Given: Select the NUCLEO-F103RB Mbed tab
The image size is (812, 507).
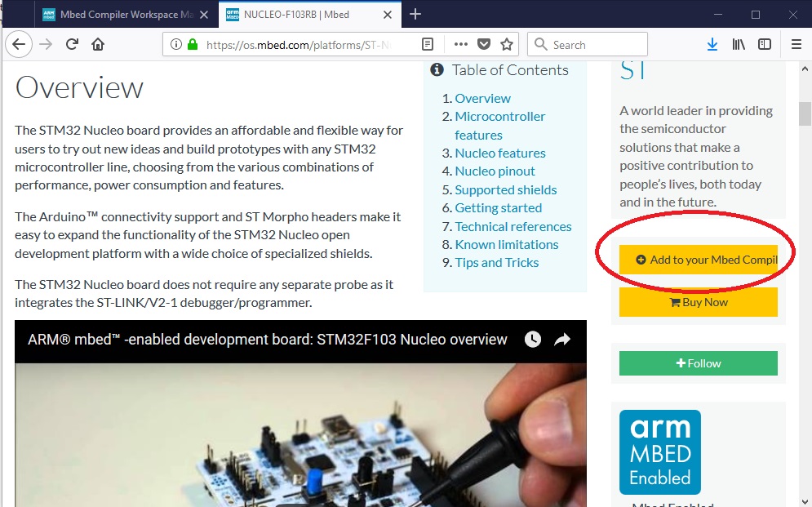Looking at the screenshot, I should tap(309, 15).
